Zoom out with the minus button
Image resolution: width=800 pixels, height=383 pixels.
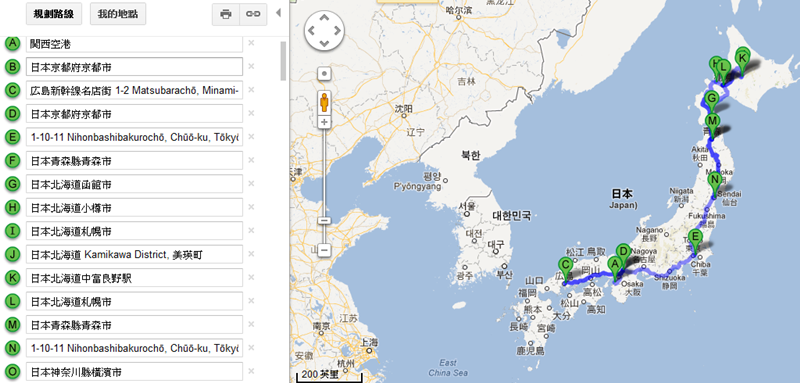[x=324, y=250]
